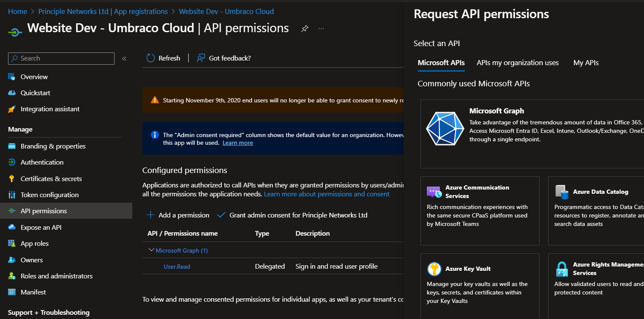Screen dimensions: 644x319
Task: Click in the sidebar Search field
Action: (61, 58)
